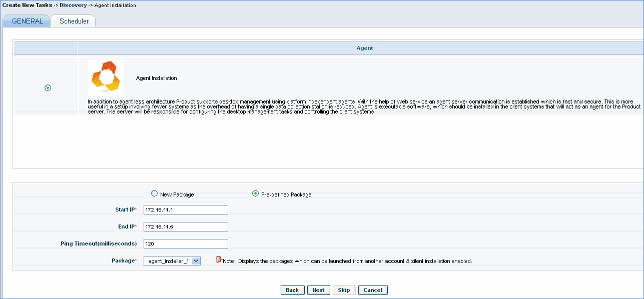644x299 pixels.
Task: Click the orange Agent Installation logo
Action: point(105,77)
